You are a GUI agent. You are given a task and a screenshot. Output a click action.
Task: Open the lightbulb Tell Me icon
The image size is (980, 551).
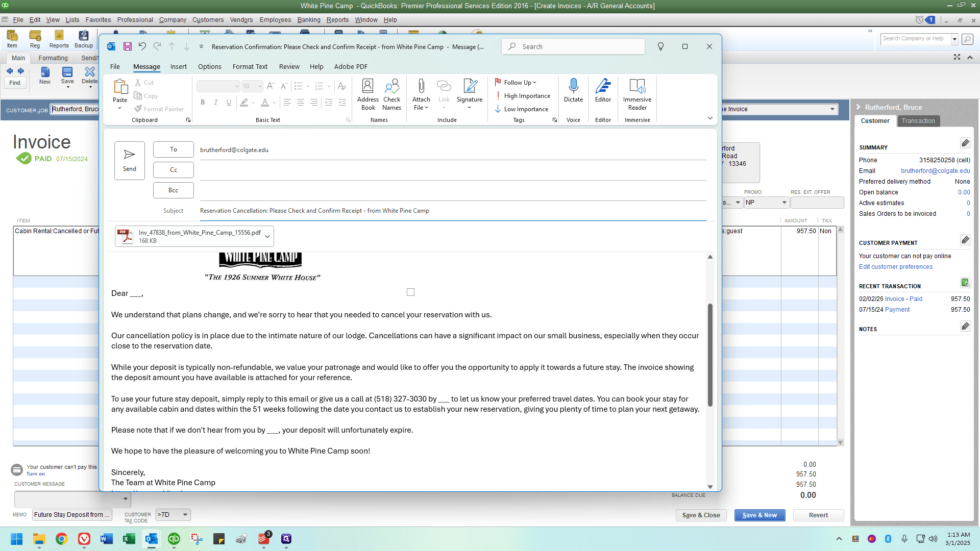[x=660, y=46]
